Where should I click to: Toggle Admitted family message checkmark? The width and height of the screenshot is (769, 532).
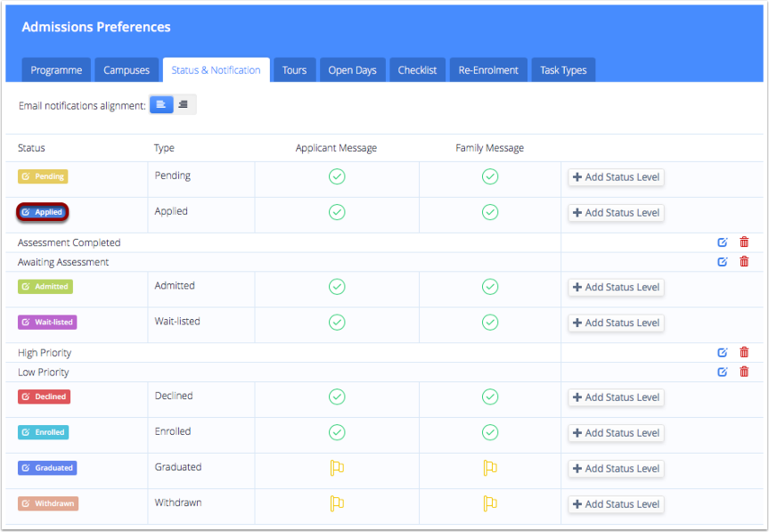489,287
